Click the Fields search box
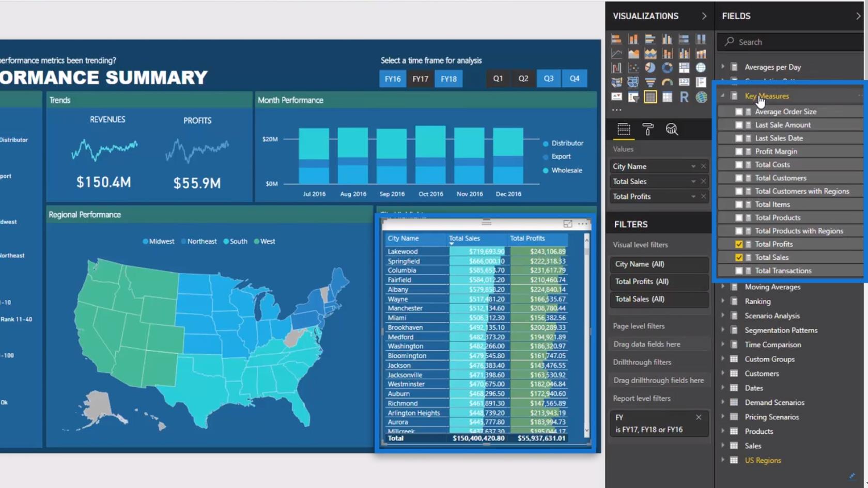 coord(791,42)
